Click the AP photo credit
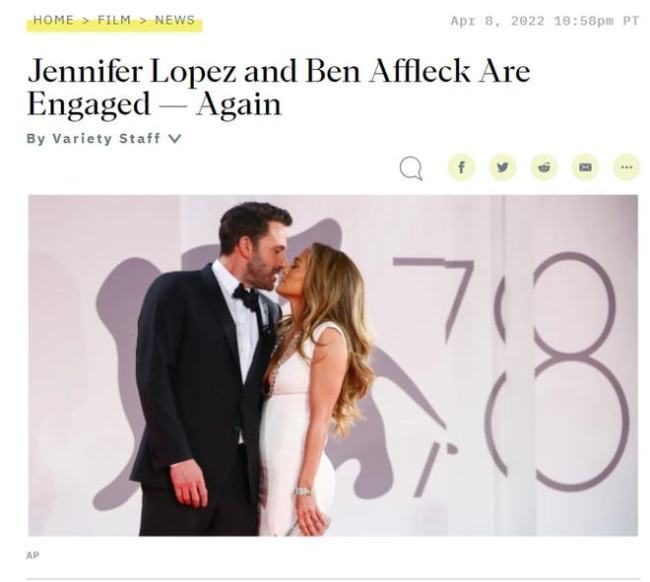This screenshot has height=582, width=650. pyautogui.click(x=33, y=555)
